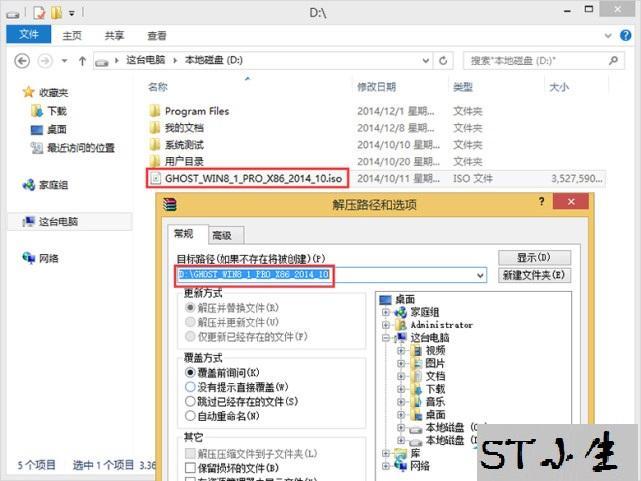Toggle 解压压缩文件到子文件夹 checkbox
This screenshot has width=641, height=481.
coord(190,453)
